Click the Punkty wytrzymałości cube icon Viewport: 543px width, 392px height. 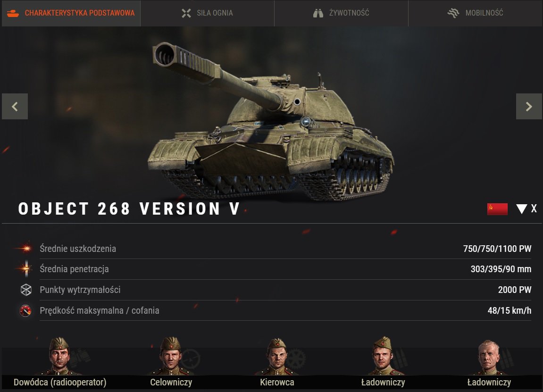[x=26, y=290]
